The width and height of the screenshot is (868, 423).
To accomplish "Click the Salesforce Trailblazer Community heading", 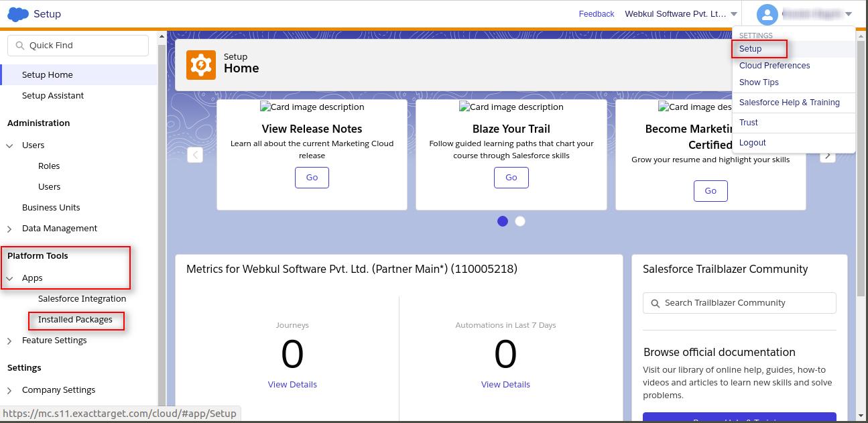I will click(x=725, y=269).
